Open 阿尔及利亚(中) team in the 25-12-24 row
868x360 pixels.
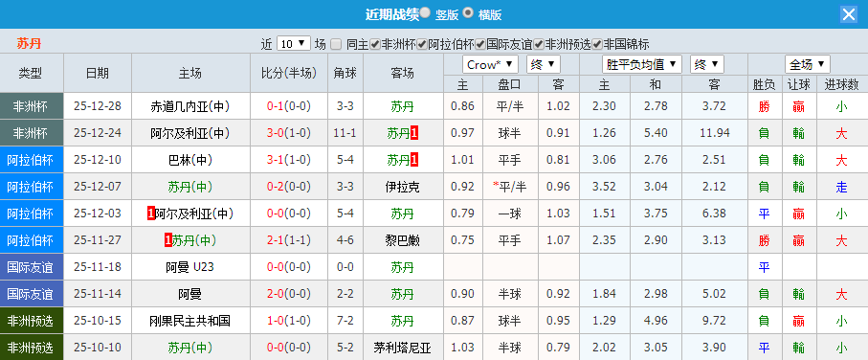(x=189, y=133)
